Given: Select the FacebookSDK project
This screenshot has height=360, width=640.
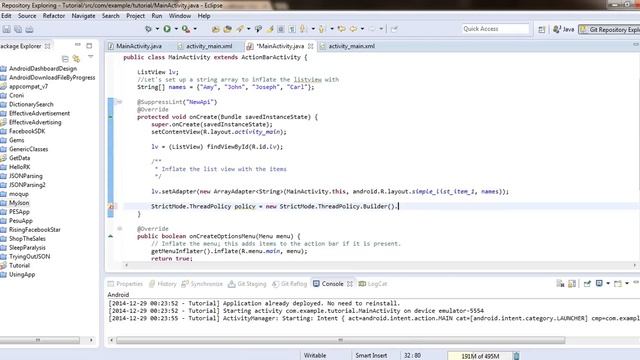Looking at the screenshot, I should [27, 131].
